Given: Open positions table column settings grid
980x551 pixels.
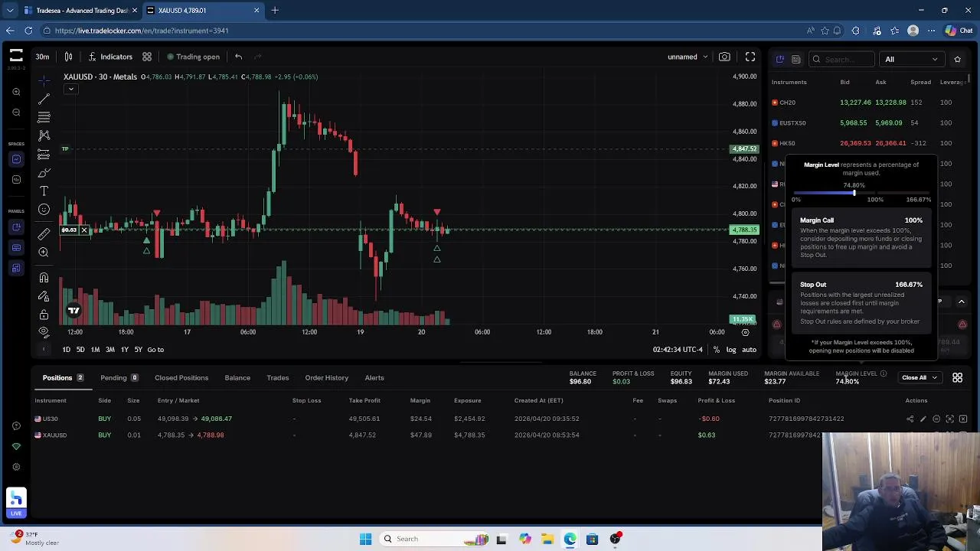Looking at the screenshot, I should click(x=957, y=377).
